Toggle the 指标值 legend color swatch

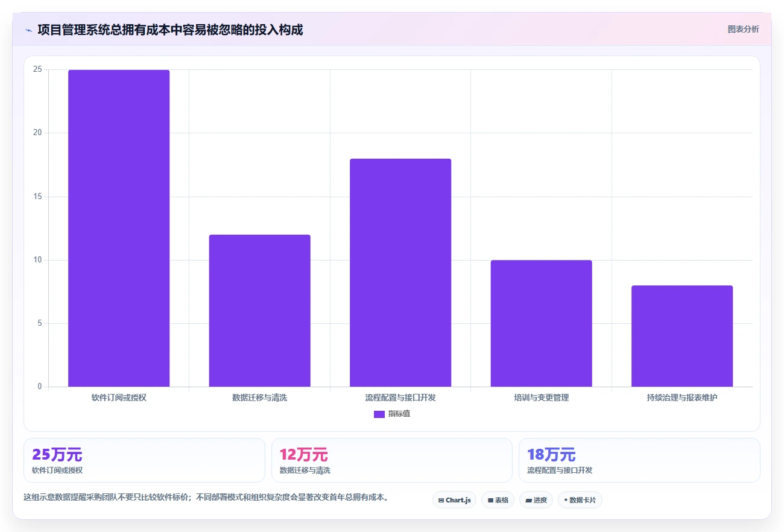[379, 414]
